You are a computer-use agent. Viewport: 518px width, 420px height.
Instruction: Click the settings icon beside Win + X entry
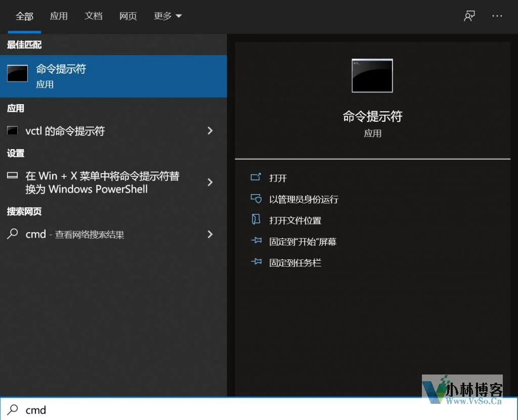click(12, 175)
